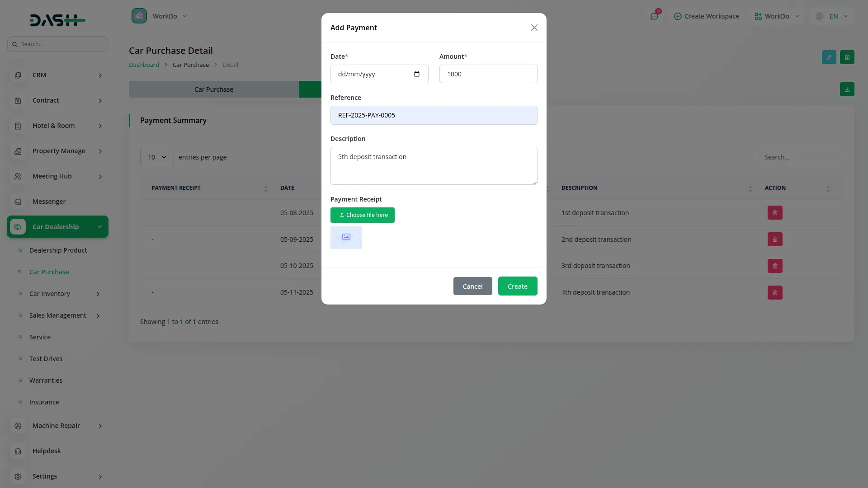Screen dimensions: 868x488
Task: Click the calendar icon in Date field
Action: [x=416, y=74]
